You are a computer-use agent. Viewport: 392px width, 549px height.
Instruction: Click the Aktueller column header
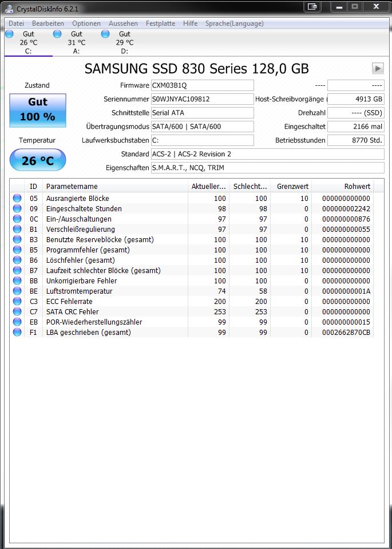(x=209, y=186)
